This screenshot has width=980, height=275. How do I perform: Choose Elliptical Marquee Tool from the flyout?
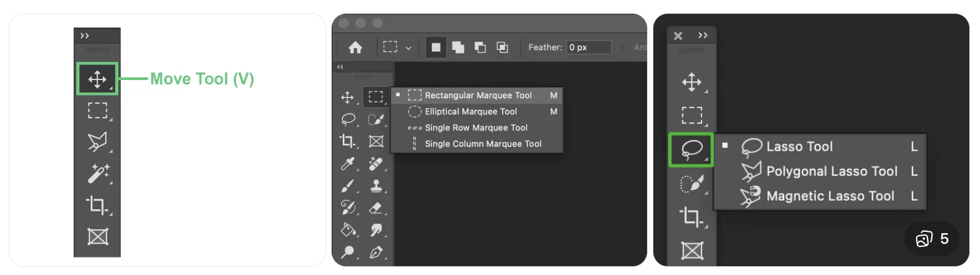click(471, 112)
